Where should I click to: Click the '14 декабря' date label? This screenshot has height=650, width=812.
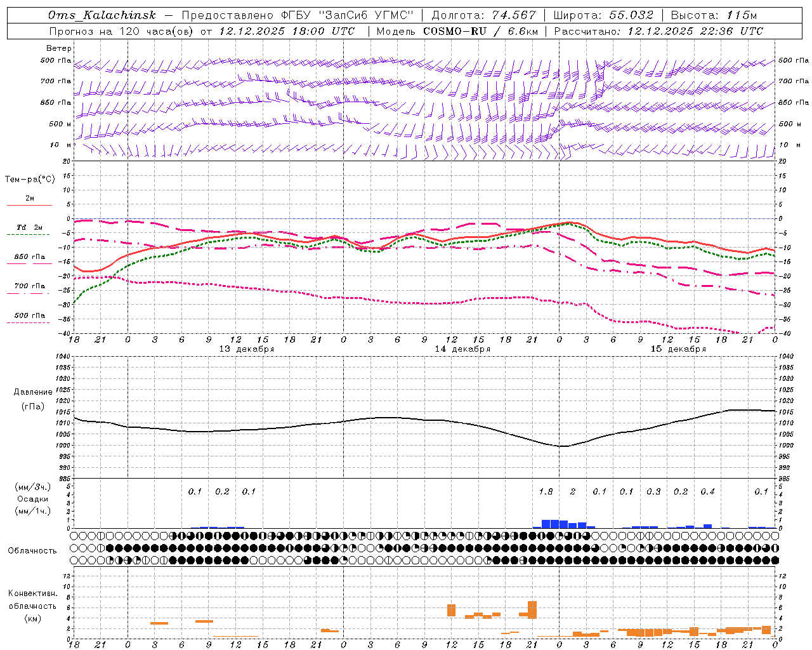pyautogui.click(x=462, y=349)
